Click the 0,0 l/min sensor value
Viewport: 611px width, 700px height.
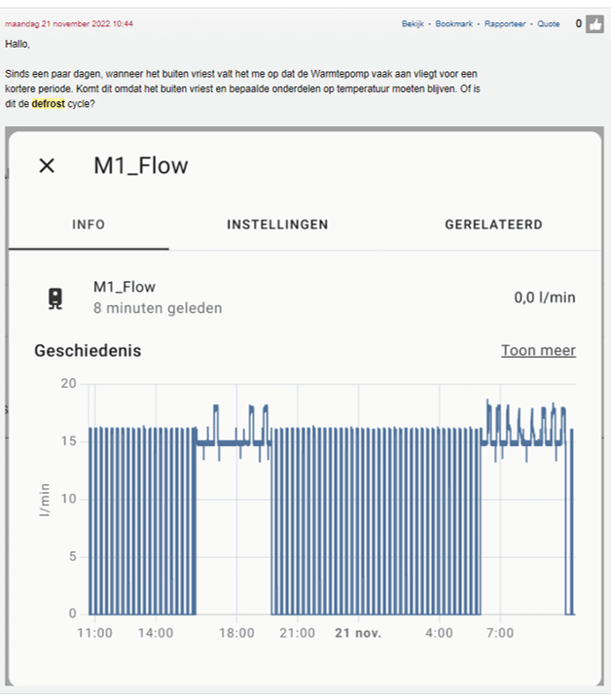pyautogui.click(x=544, y=297)
